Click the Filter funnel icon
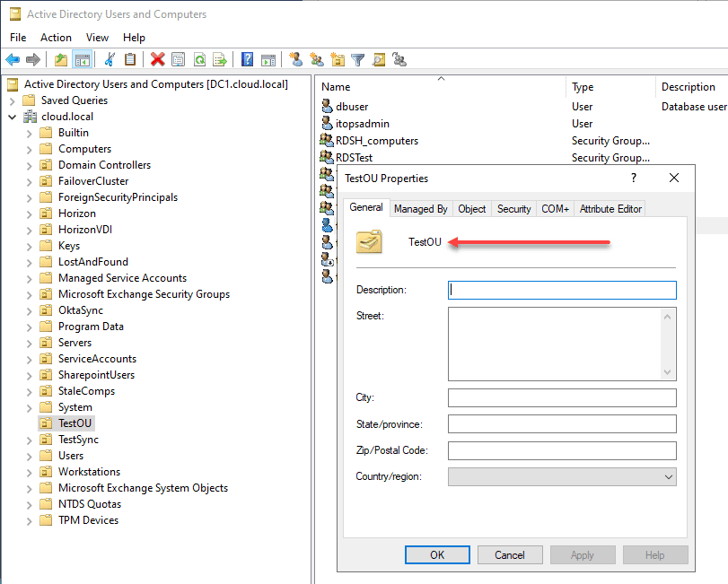Viewport: 728px width, 584px height. [x=358, y=59]
